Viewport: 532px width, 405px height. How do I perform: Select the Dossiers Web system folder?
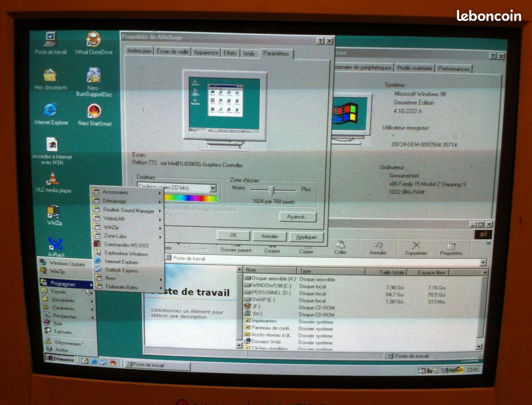263,341
